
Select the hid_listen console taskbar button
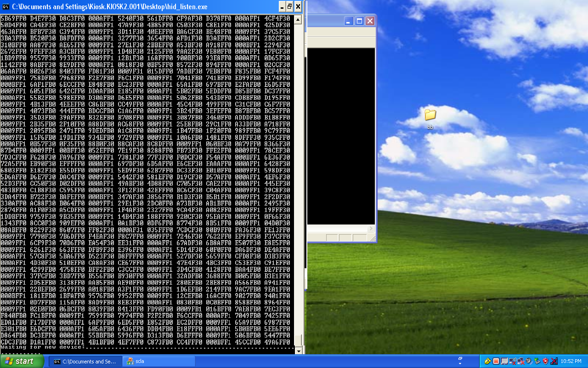tap(85, 361)
